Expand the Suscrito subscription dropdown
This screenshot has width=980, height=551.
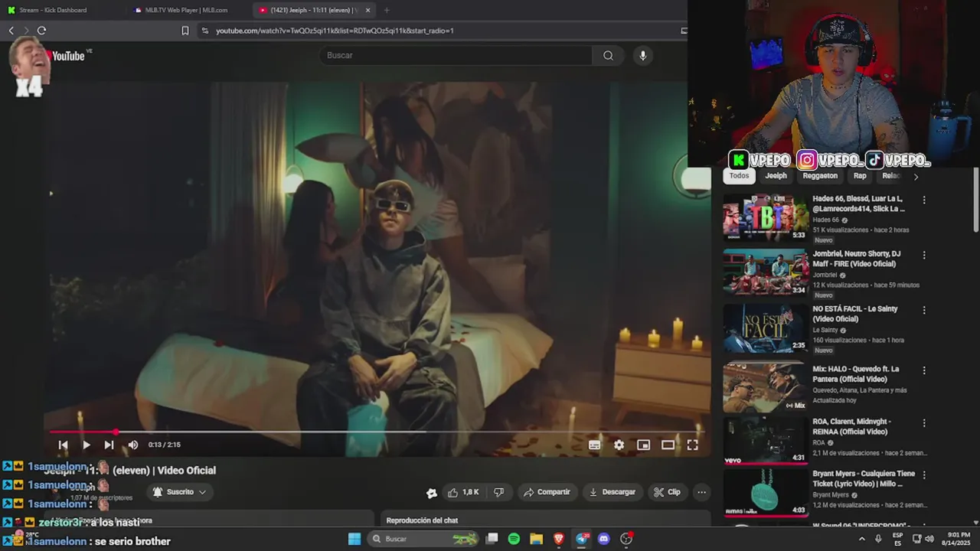(x=179, y=492)
